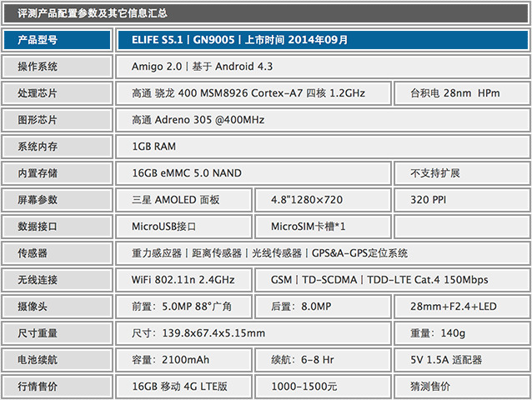Viewport: 532px width, 400px height.
Task: Select the 不支持扩展 cell
Action: tap(460, 173)
